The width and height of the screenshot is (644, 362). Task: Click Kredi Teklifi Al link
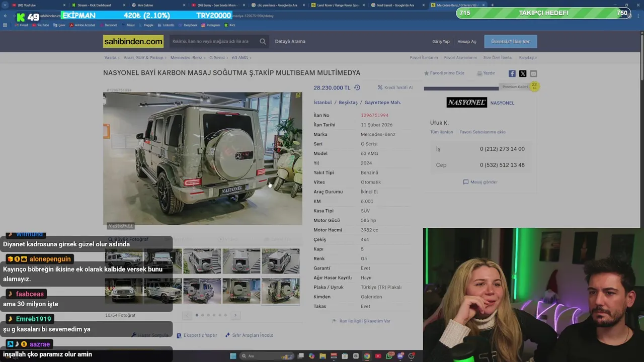click(395, 87)
